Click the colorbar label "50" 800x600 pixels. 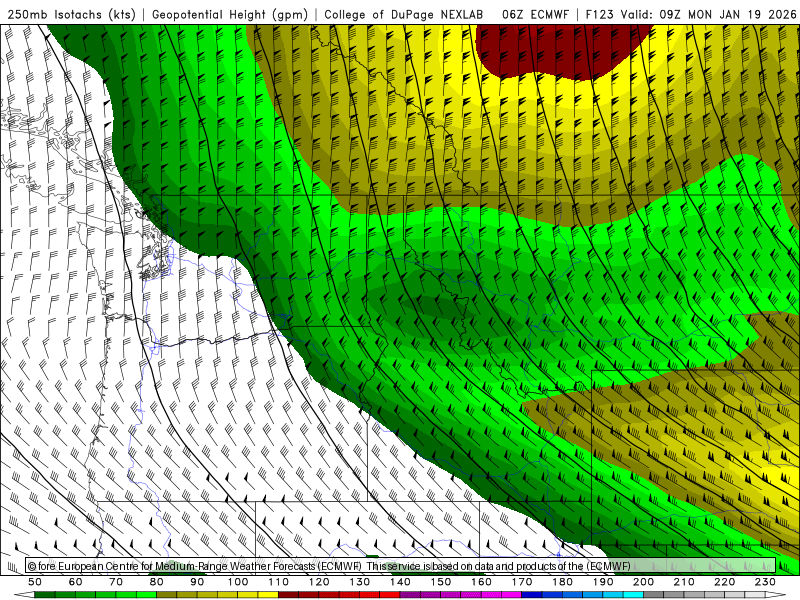point(35,582)
